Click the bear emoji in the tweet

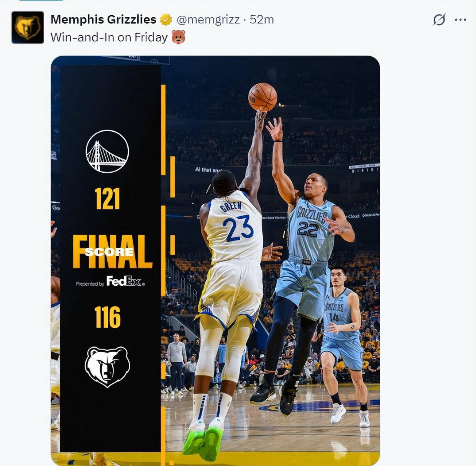click(178, 37)
